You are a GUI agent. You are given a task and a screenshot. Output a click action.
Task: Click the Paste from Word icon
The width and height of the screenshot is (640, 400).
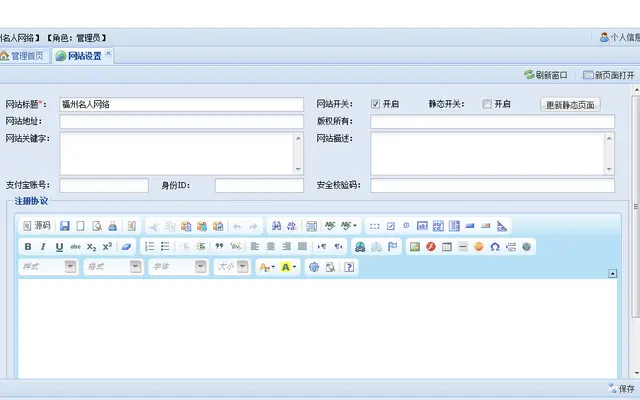click(x=218, y=226)
